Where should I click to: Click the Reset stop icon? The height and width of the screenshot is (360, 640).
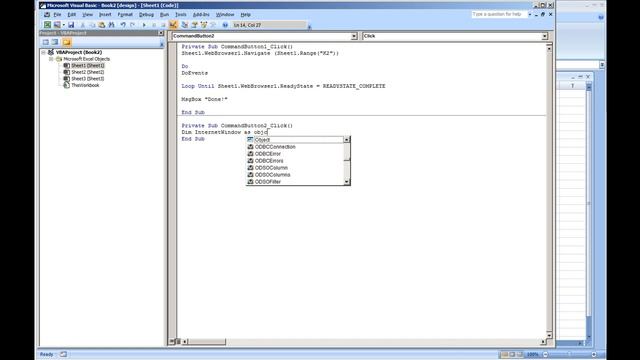[x=163, y=25]
